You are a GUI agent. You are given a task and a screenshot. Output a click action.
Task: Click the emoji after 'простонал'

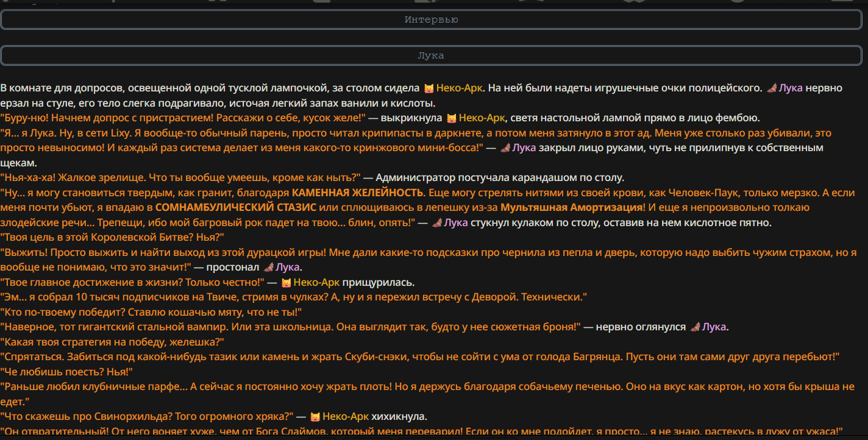tap(268, 268)
